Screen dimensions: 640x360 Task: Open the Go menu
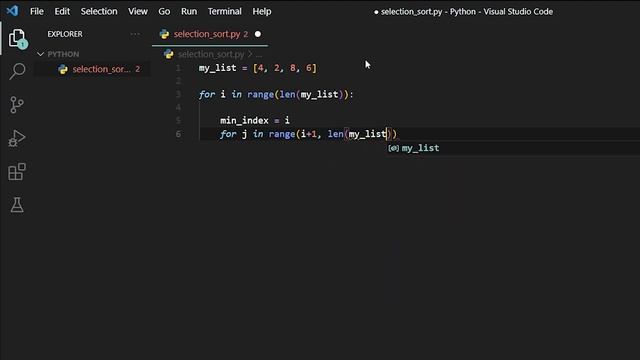(x=164, y=11)
